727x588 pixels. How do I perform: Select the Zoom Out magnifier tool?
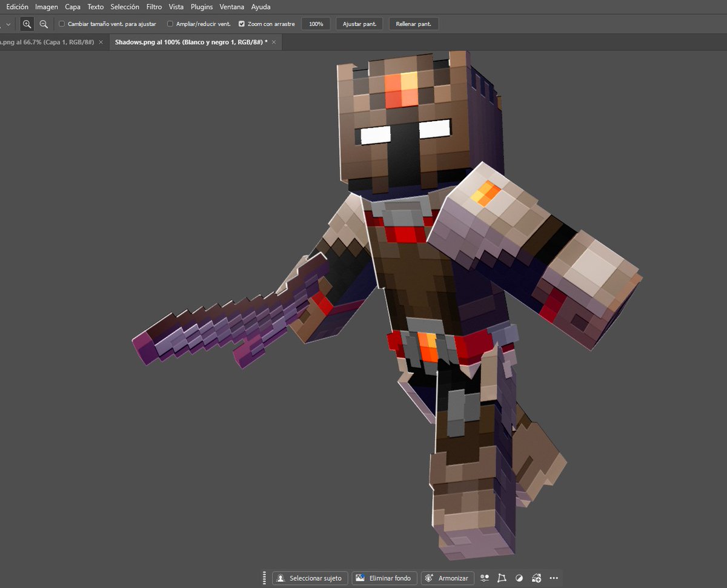click(x=44, y=24)
